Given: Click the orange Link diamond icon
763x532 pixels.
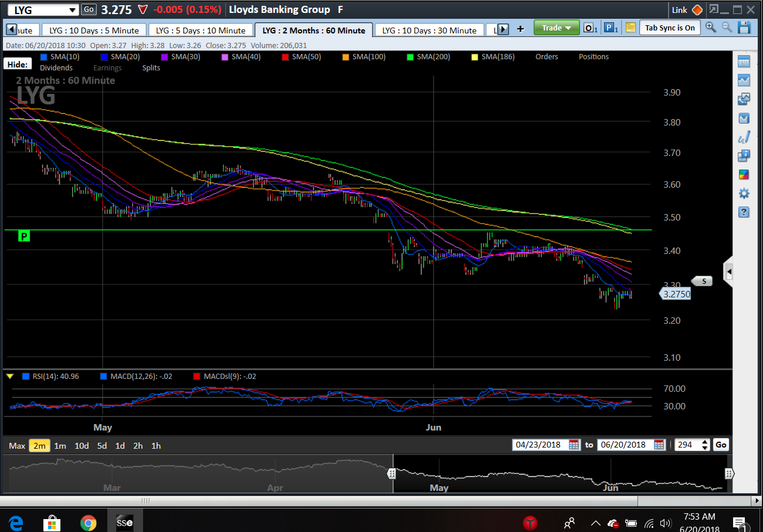Looking at the screenshot, I should tap(697, 10).
